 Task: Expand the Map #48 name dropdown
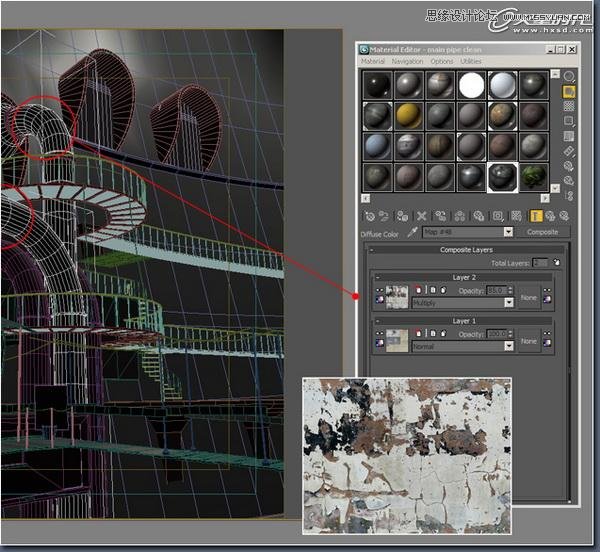(508, 232)
